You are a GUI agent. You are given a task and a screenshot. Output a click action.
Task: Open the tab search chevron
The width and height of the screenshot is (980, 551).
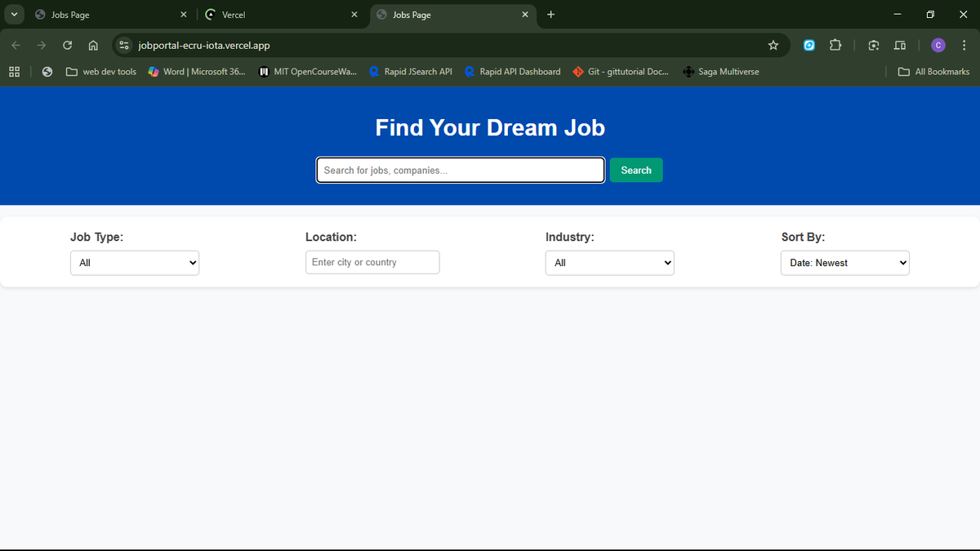(x=15, y=15)
